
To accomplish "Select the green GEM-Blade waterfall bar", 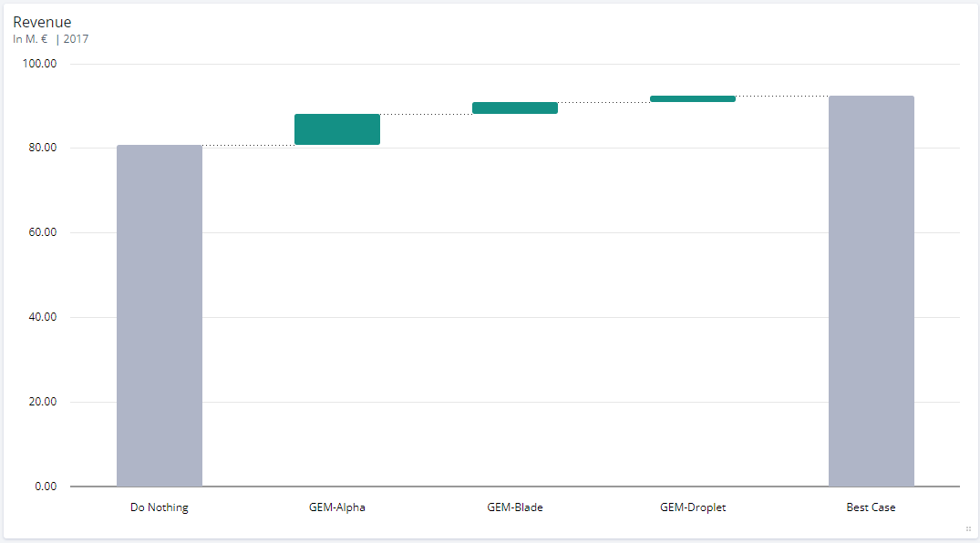I will tap(515, 108).
